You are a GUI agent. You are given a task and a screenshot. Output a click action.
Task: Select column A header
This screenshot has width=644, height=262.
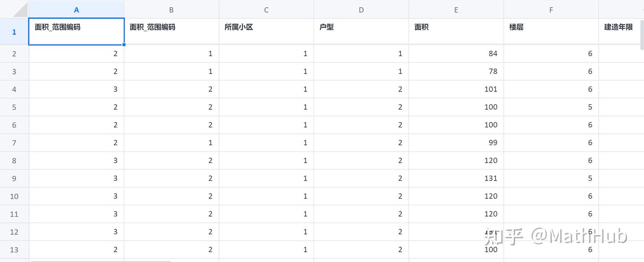pyautogui.click(x=76, y=10)
